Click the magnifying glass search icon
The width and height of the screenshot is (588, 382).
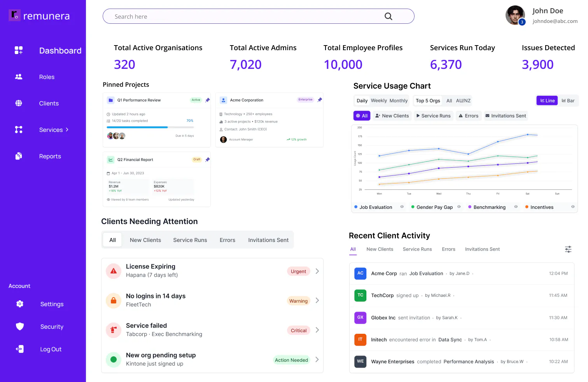coord(388,16)
